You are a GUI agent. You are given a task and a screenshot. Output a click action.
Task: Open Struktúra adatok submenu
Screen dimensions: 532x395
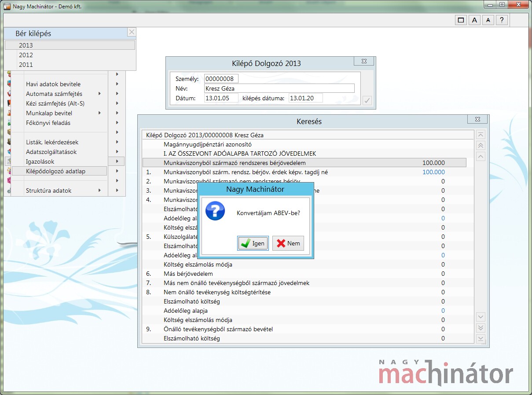click(59, 190)
